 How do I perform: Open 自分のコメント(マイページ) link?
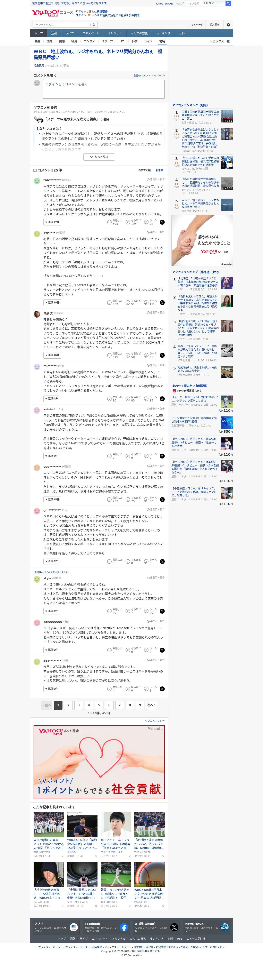(x=149, y=76)
